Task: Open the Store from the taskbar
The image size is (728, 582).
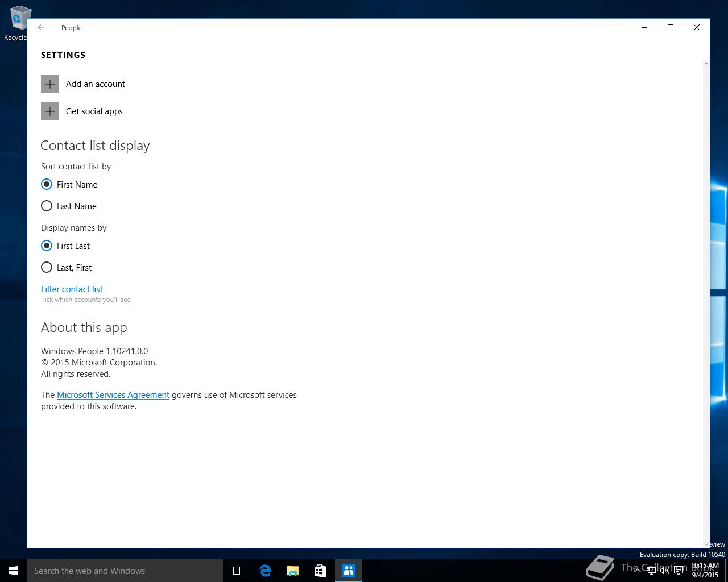Action: tap(321, 571)
